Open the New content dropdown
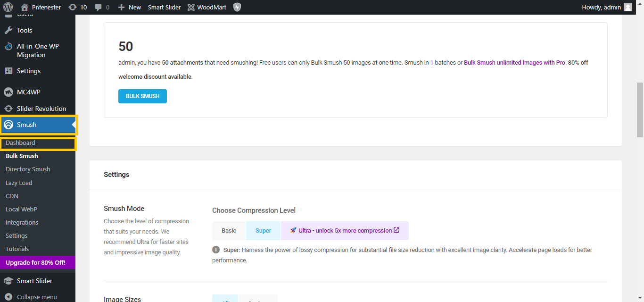The width and height of the screenshot is (644, 302). (130, 7)
